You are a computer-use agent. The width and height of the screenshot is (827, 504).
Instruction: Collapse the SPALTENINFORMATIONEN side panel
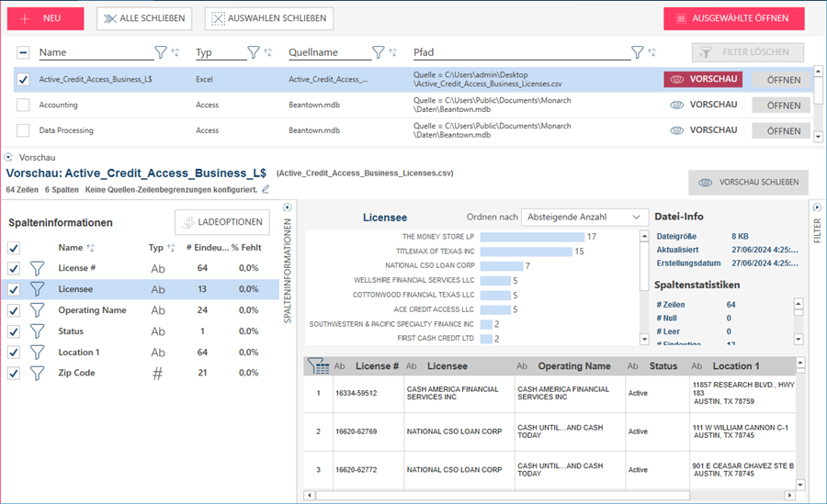tap(288, 208)
